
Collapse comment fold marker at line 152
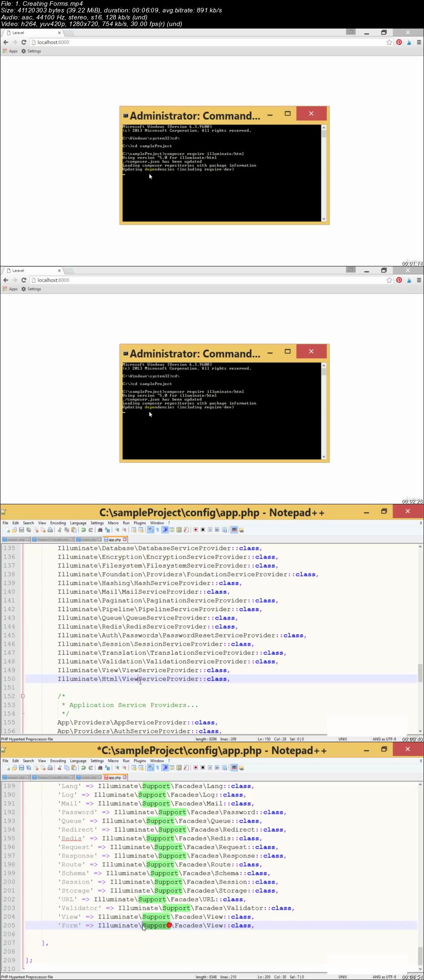click(x=23, y=696)
